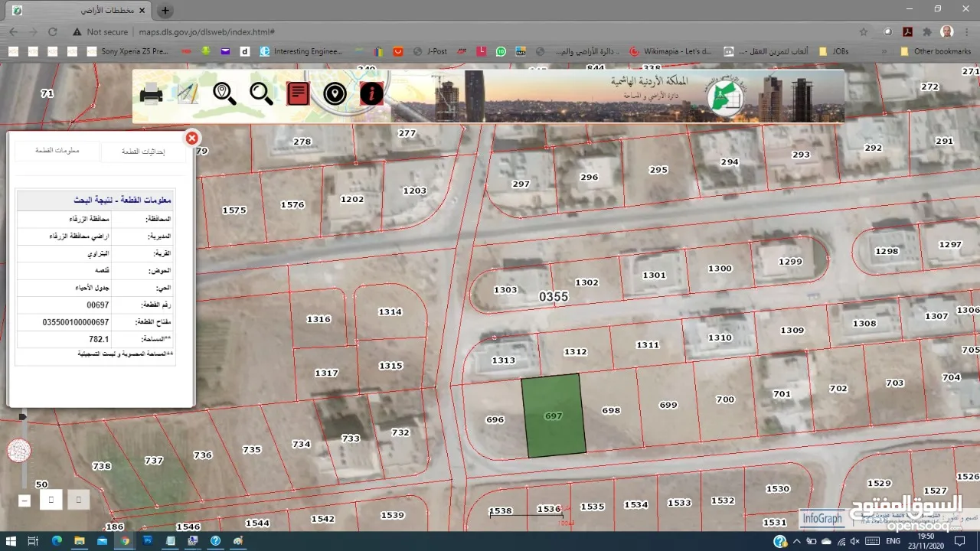The width and height of the screenshot is (980, 551).
Task: Open the parcel search with pin magnifier
Action: point(224,93)
